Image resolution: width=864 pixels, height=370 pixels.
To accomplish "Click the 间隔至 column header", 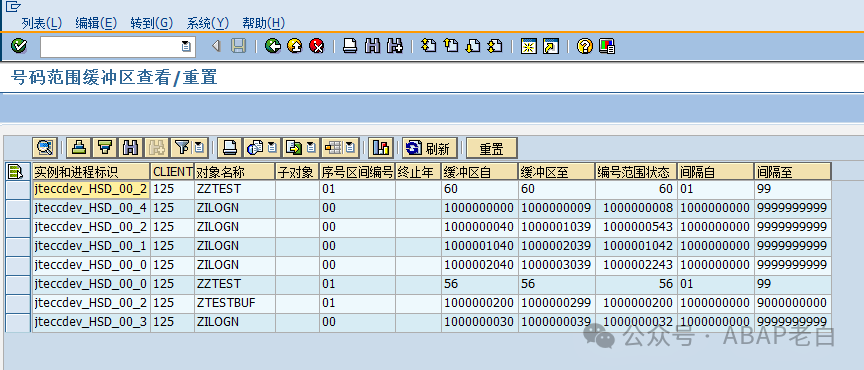I will point(792,172).
